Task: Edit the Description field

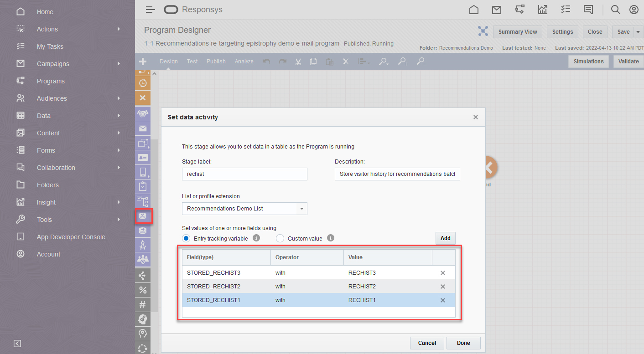Action: point(397,174)
